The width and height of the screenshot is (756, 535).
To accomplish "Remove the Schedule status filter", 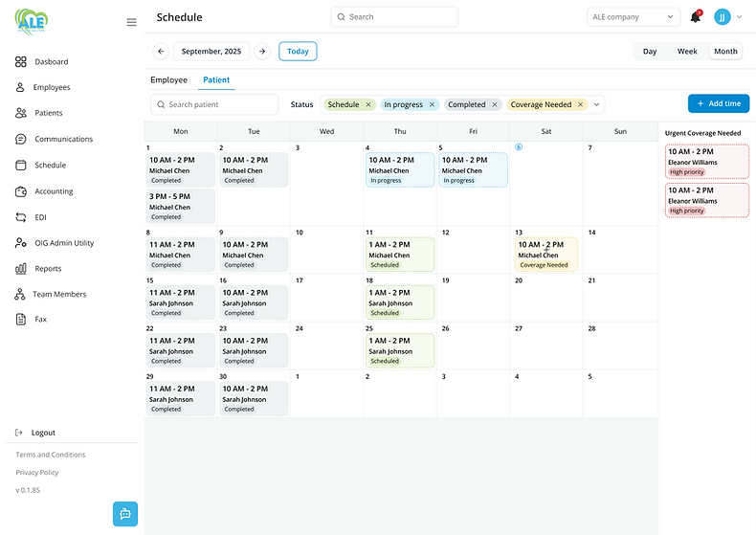I will [368, 104].
